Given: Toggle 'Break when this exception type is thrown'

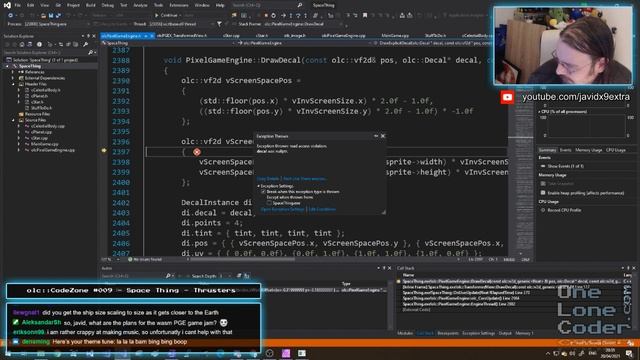Looking at the screenshot, I should coord(263,191).
